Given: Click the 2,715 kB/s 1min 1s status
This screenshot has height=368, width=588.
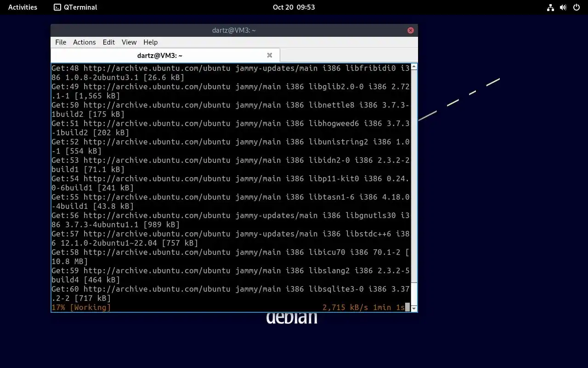Looking at the screenshot, I should [363, 307].
